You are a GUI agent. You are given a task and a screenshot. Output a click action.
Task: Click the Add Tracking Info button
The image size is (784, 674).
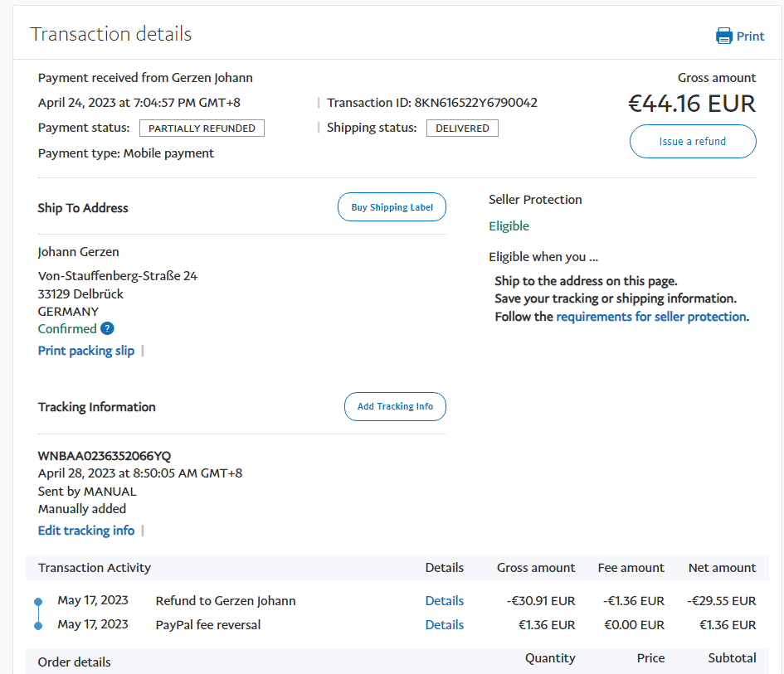[x=395, y=406]
